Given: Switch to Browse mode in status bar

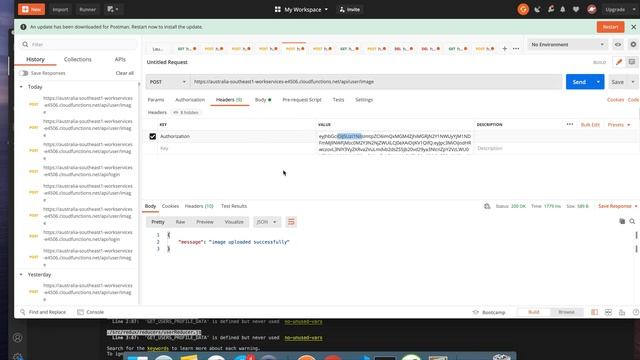Looking at the screenshot, I should coord(566,312).
